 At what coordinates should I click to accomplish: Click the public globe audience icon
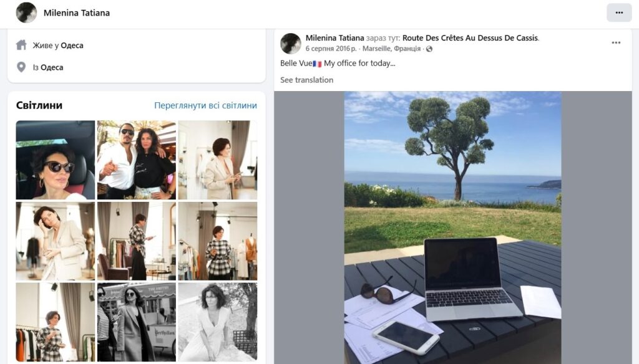[429, 49]
